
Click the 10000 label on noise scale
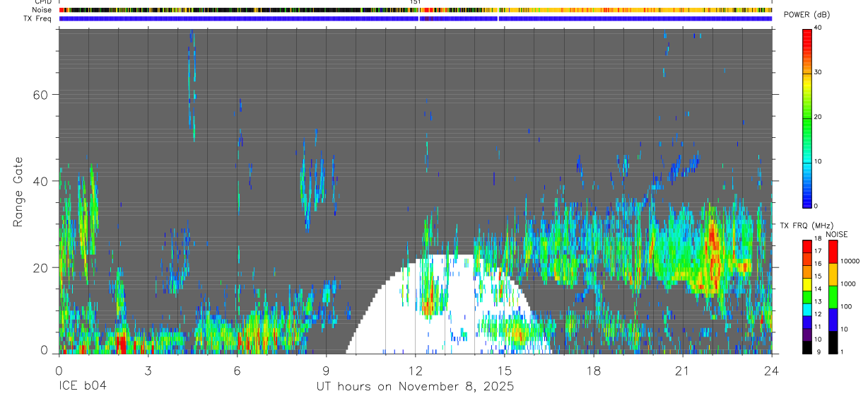(852, 261)
